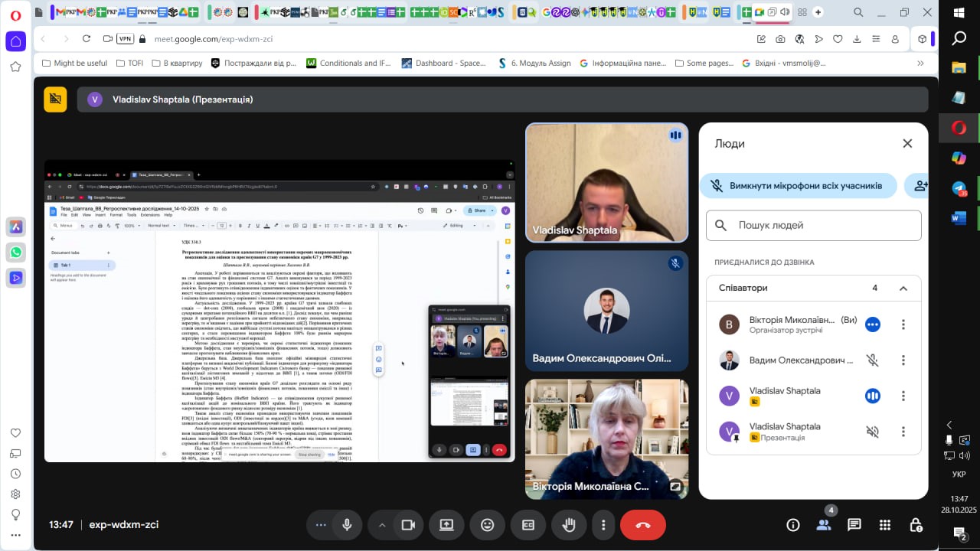Toggle the camera on or off
This screenshot has height=551, width=980.
(408, 525)
